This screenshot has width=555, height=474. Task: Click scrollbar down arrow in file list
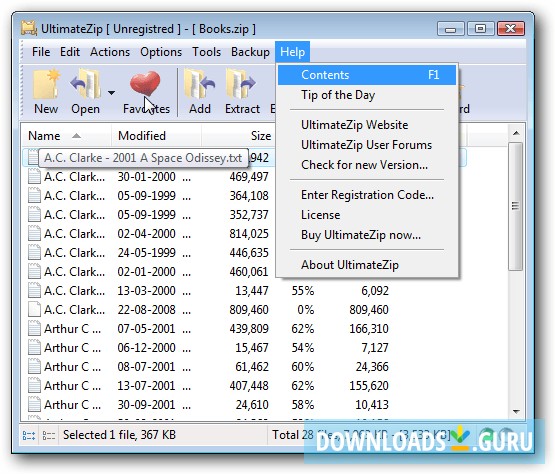(516, 411)
